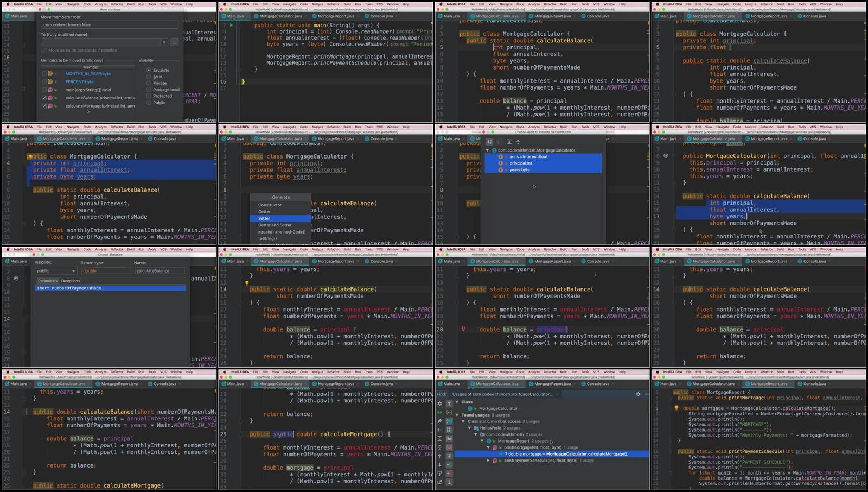The image size is (868, 492).
Task: Choose equals() and hashCode() in Generate popup
Action: 280,232
